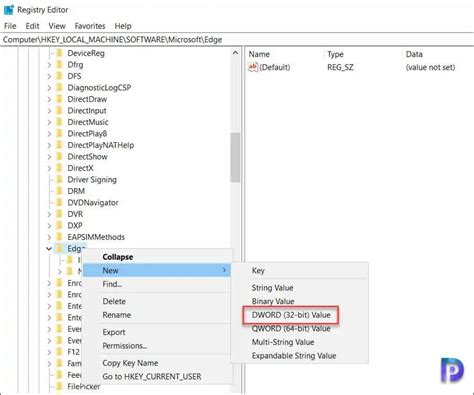Expand the F12 key
The height and width of the screenshot is (395, 474).
[49, 352]
